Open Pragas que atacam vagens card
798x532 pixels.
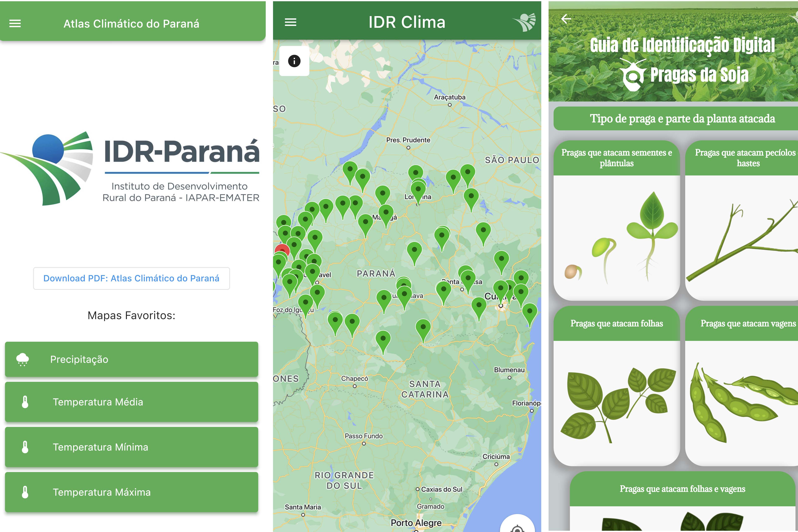pos(742,386)
